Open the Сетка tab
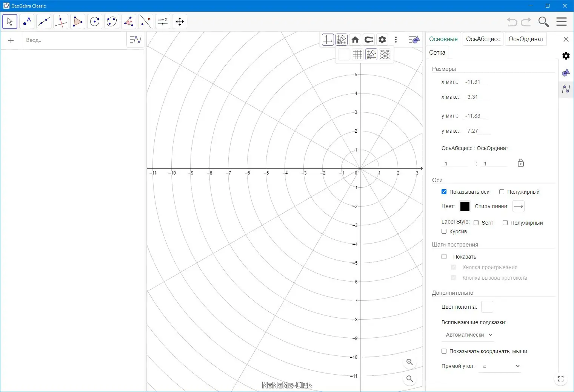574x392 pixels. (437, 53)
